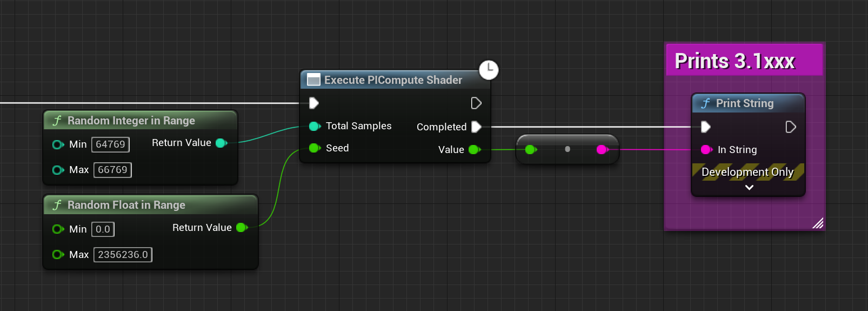Expand Print String advanced options chevron
Screen dimensions: 868x311
(x=749, y=188)
